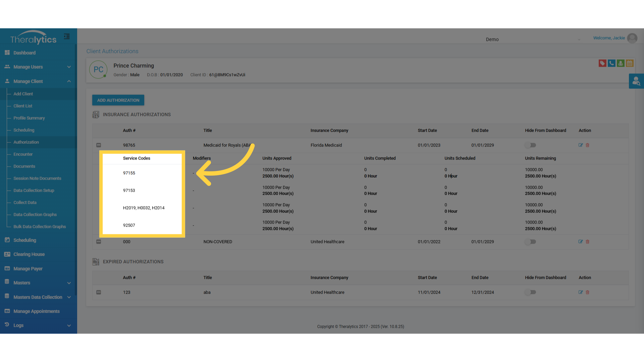Open the Demo location dropdown

(x=533, y=40)
